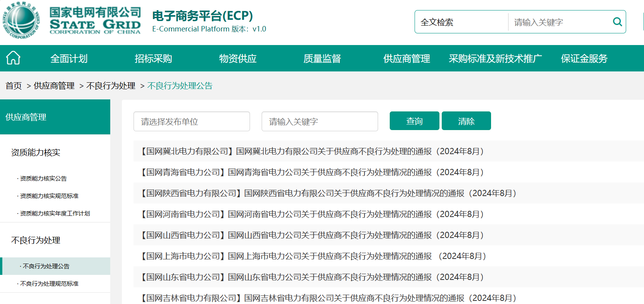Select 不良行为处理规范标准 in sidebar
The height and width of the screenshot is (304, 644).
pyautogui.click(x=49, y=284)
